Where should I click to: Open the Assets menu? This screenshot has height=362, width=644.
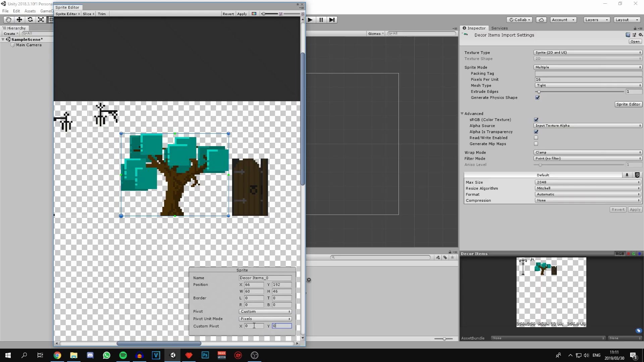pyautogui.click(x=30, y=11)
